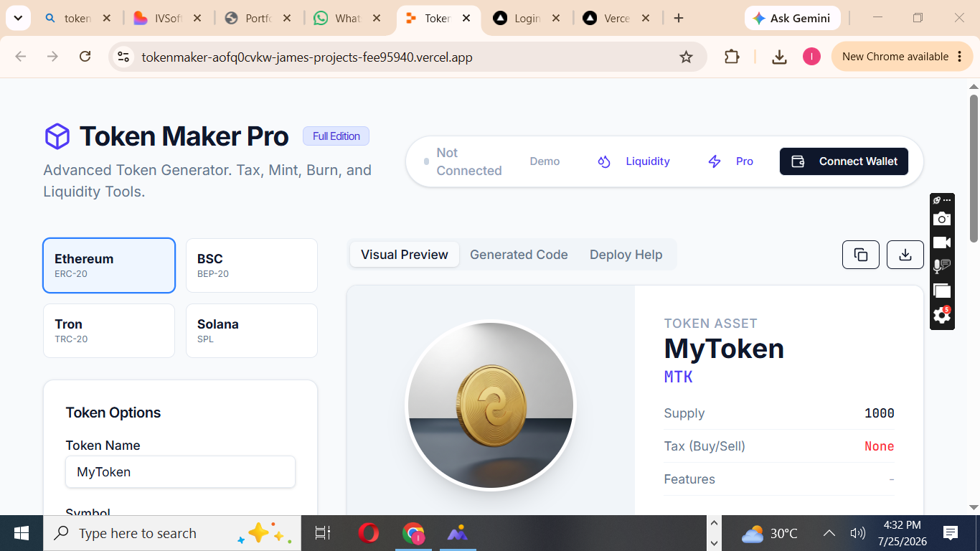The image size is (980, 551).
Task: Open recorder settings gear icon
Action: tap(942, 314)
